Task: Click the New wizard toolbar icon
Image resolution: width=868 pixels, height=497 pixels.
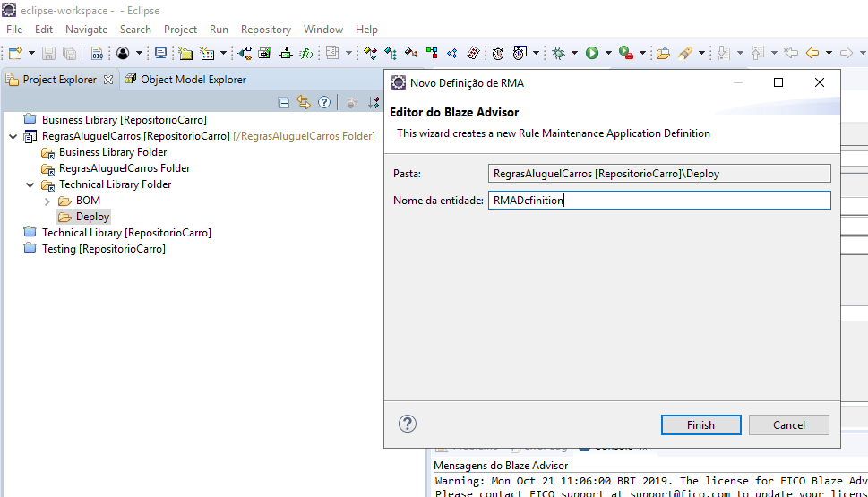Action: click(15, 53)
